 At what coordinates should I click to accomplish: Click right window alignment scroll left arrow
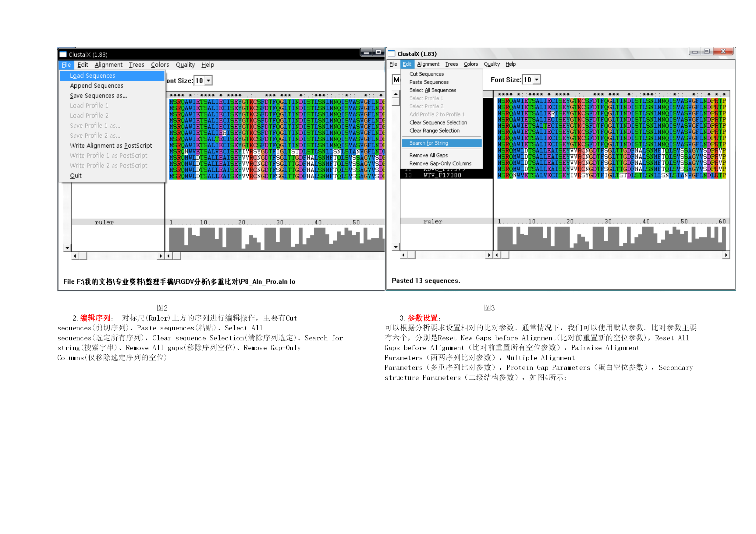pos(497,255)
